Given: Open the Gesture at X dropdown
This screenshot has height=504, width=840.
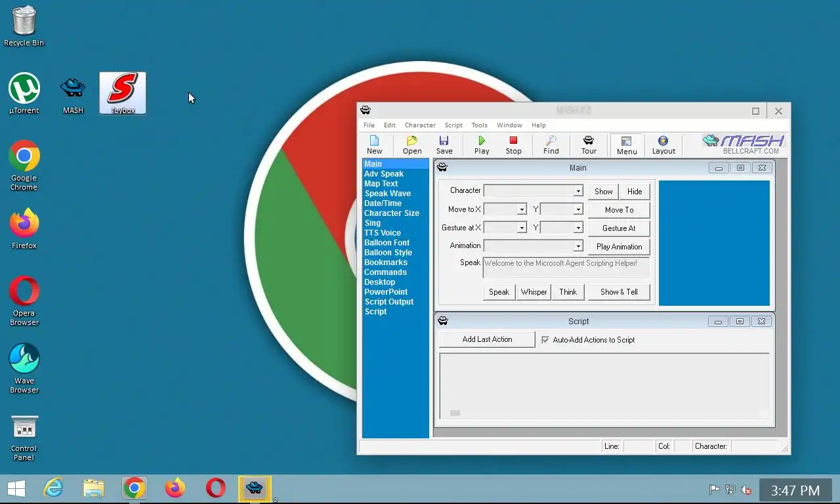Looking at the screenshot, I should [522, 228].
